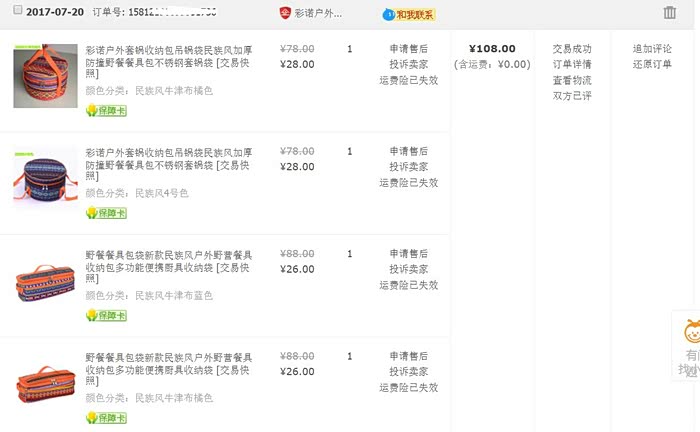Open the 彩诺户外... shop name link
The image size is (700, 432).
pyautogui.click(x=318, y=13)
